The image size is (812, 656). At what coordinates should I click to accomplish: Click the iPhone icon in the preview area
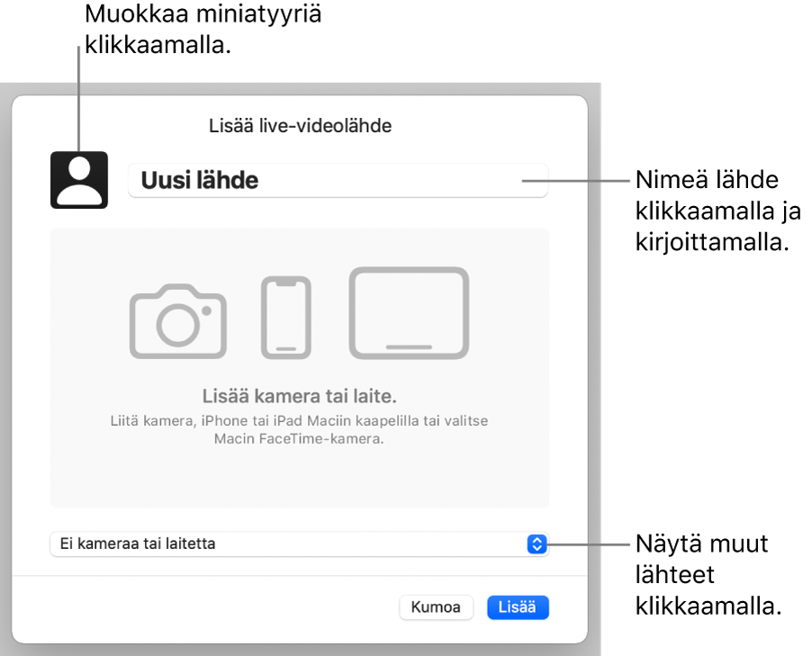tap(286, 318)
